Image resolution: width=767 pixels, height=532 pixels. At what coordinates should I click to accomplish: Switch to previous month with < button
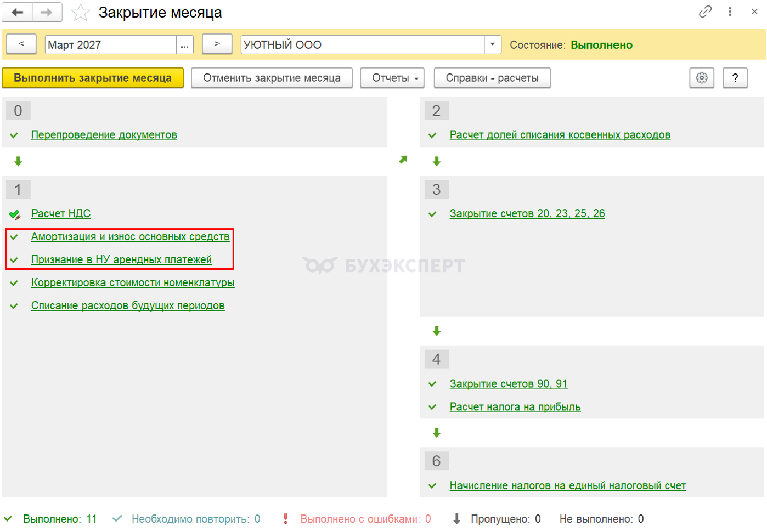(x=21, y=44)
